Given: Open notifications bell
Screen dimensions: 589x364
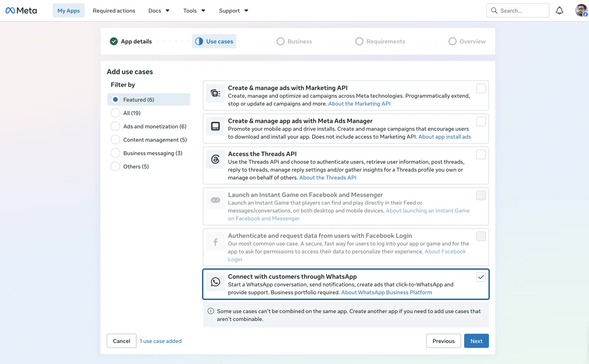Looking at the screenshot, I should click(559, 11).
